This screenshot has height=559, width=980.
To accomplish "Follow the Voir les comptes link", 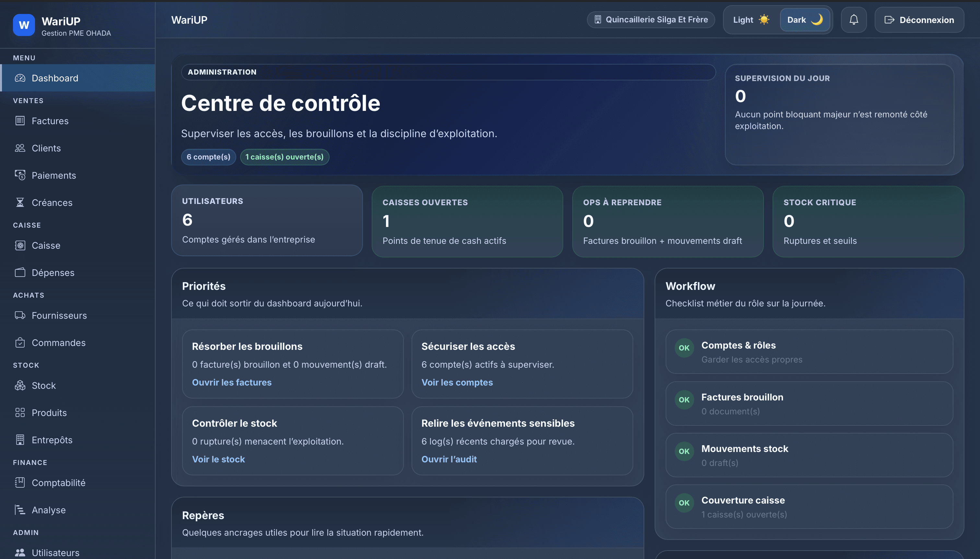I will 457,382.
